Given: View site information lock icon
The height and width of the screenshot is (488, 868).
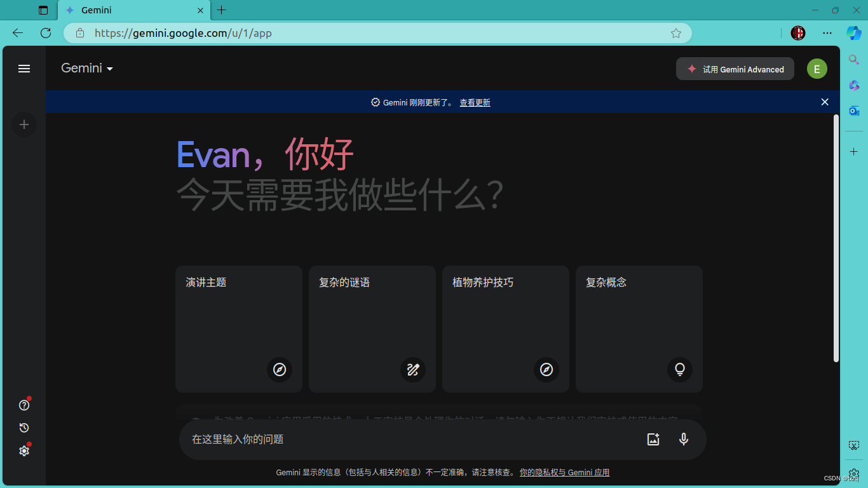Looking at the screenshot, I should coord(80,33).
